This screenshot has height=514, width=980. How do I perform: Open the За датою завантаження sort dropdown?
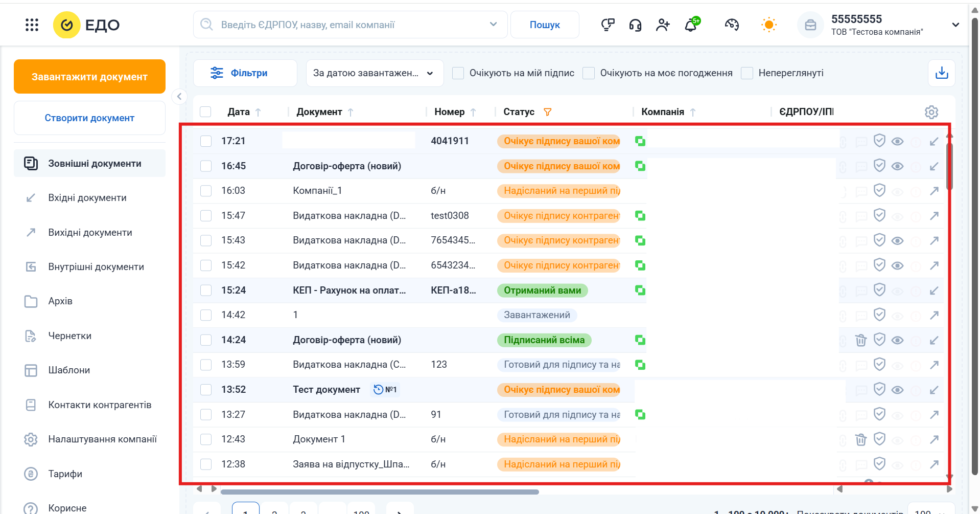coord(375,73)
